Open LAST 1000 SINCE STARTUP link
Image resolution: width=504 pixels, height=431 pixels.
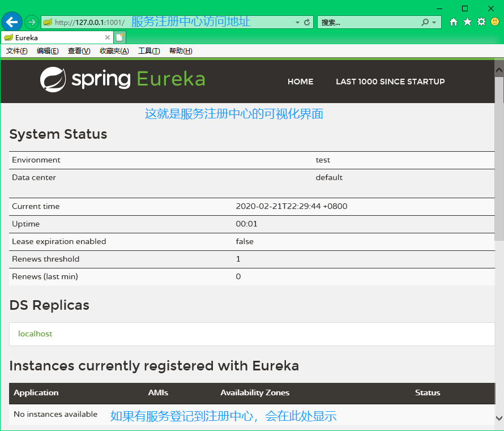390,82
